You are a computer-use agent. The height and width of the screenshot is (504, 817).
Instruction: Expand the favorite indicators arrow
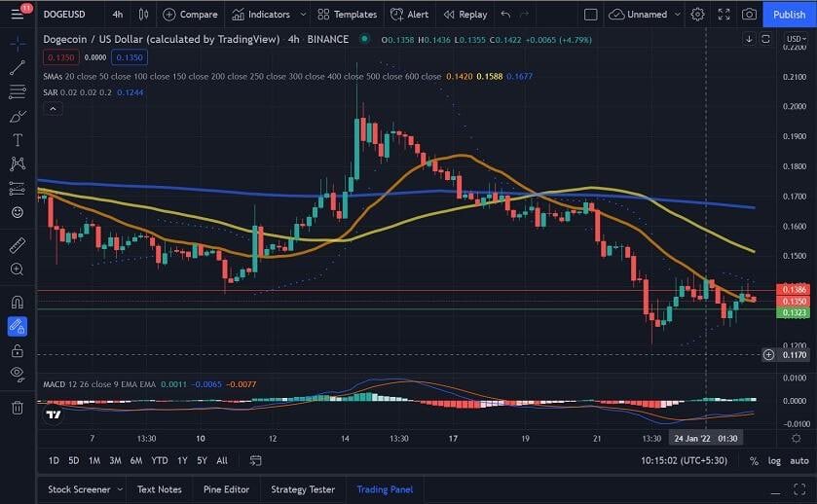tap(303, 14)
